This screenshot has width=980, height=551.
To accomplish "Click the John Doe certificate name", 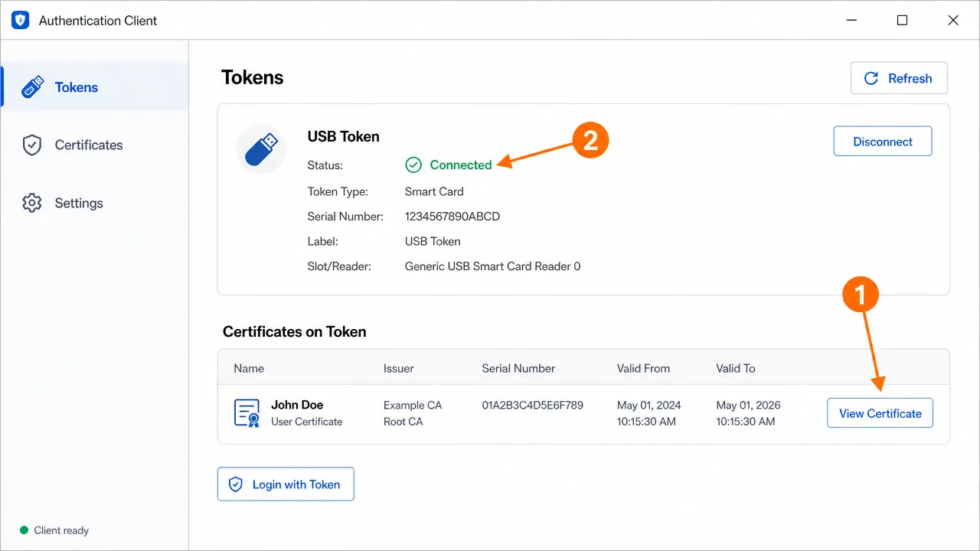I will [x=297, y=405].
